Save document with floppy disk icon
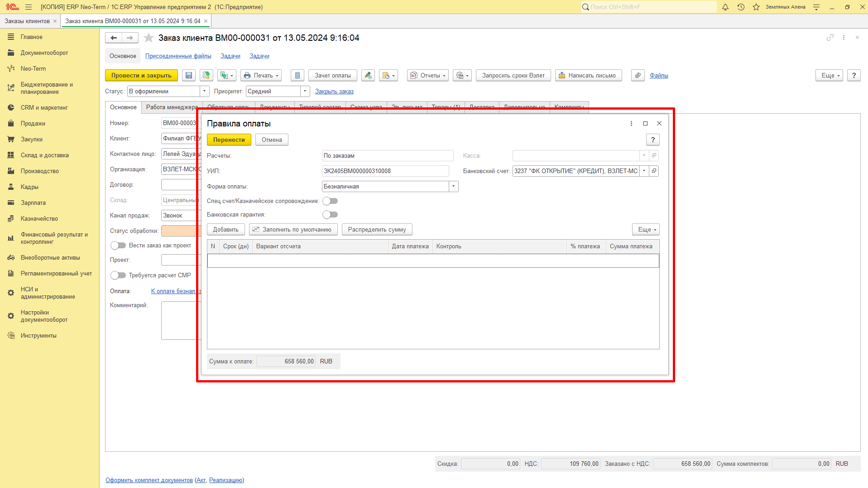The image size is (868, 488). coord(189,75)
